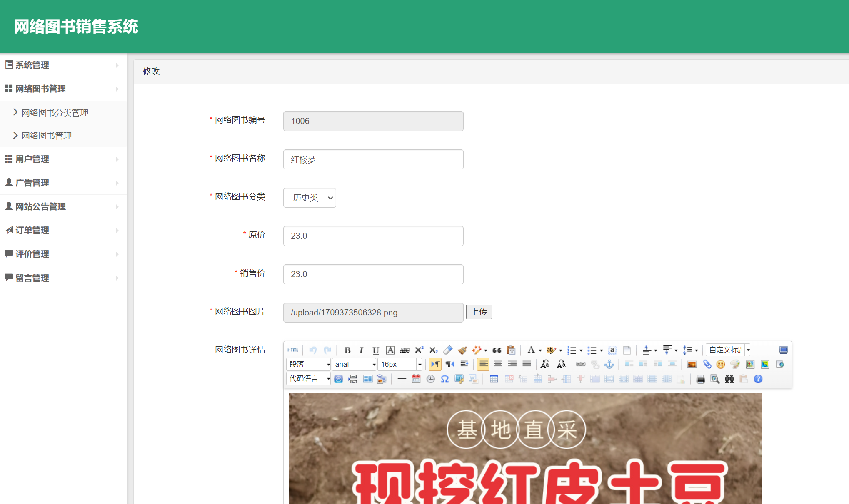Viewport: 849px width, 504px height.
Task: Toggle italic formatting
Action: tap(361, 350)
